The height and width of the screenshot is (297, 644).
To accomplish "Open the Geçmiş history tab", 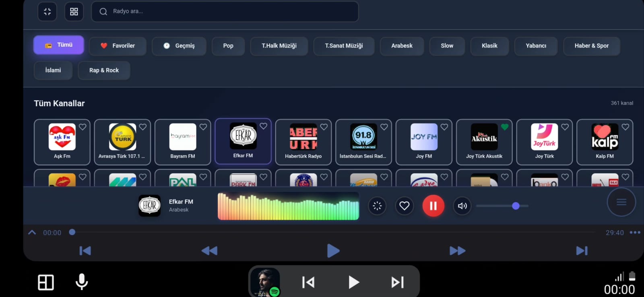I will 179,46.
